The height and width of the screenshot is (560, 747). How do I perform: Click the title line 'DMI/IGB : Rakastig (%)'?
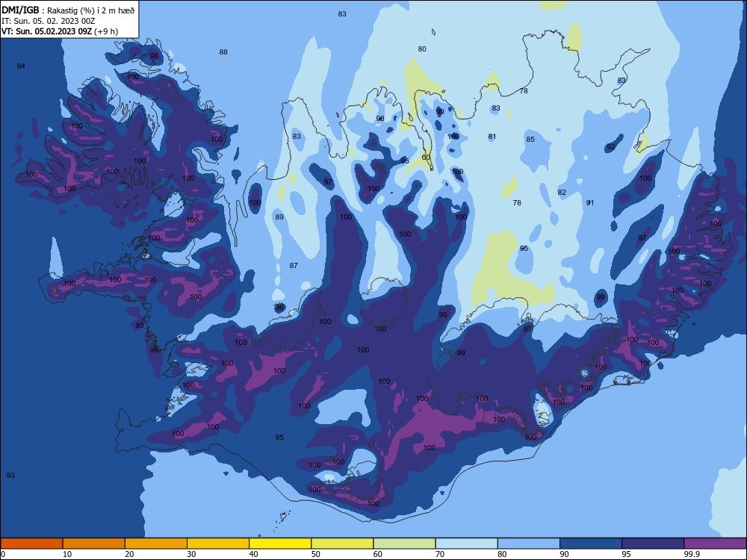coord(68,10)
